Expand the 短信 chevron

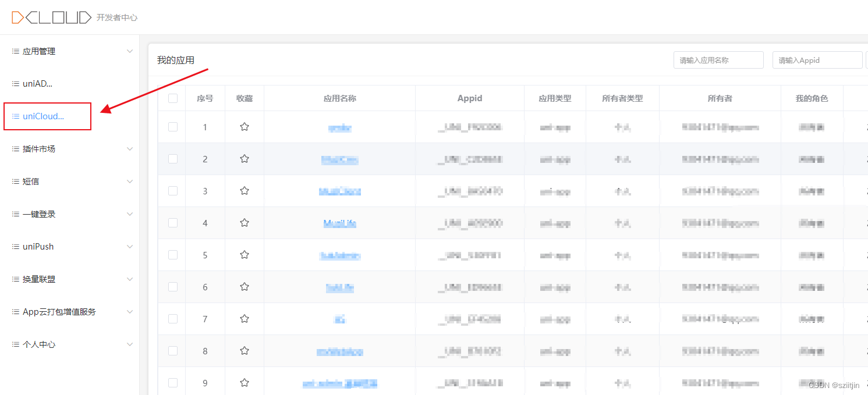click(x=130, y=182)
